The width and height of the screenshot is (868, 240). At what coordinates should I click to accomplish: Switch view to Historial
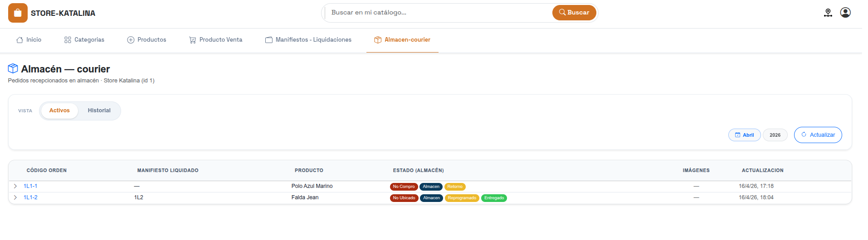(x=99, y=110)
